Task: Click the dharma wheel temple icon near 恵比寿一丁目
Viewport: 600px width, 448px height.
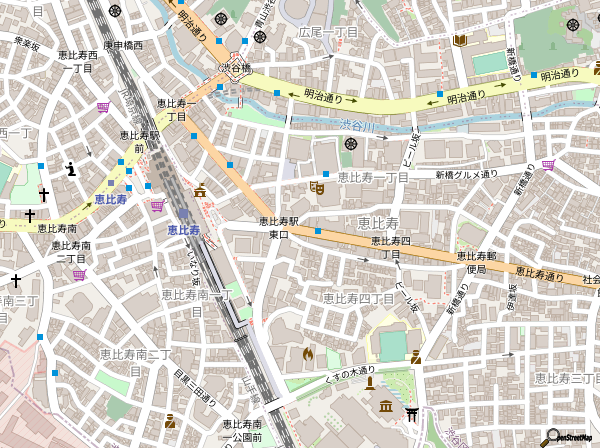Action: (x=351, y=145)
